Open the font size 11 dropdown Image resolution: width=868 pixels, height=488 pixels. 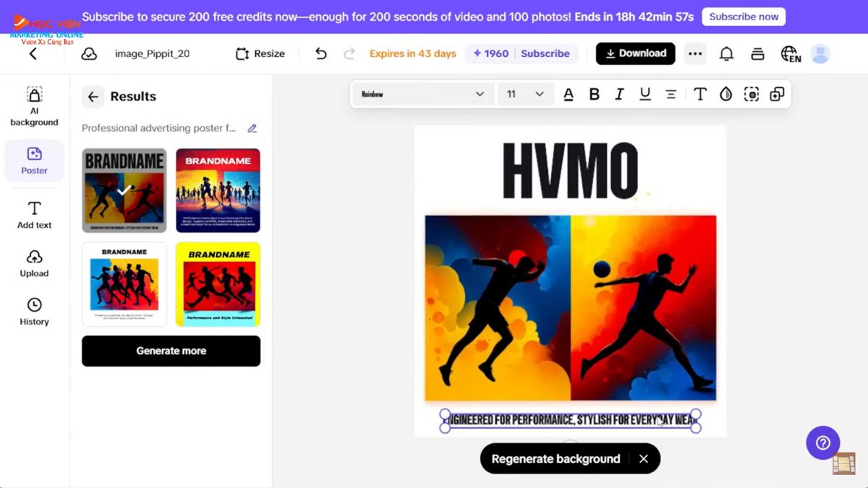[525, 94]
